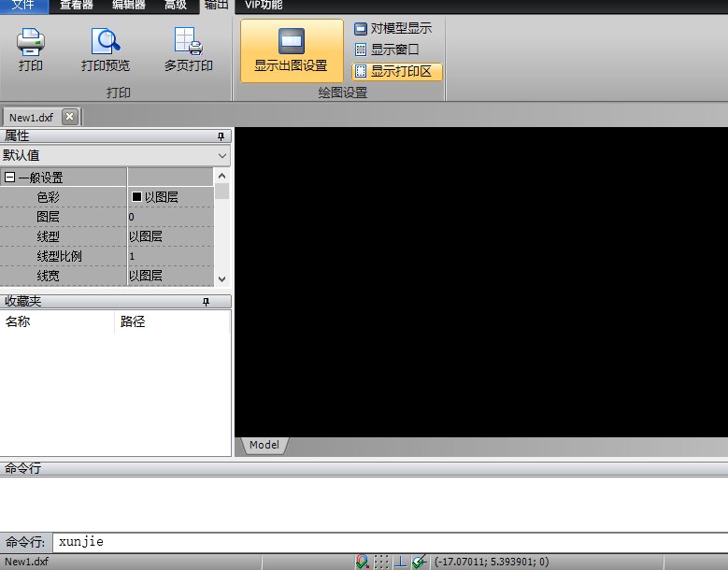Close the New1.dxf tab
Image resolution: width=728 pixels, height=570 pixels.
coord(70,117)
